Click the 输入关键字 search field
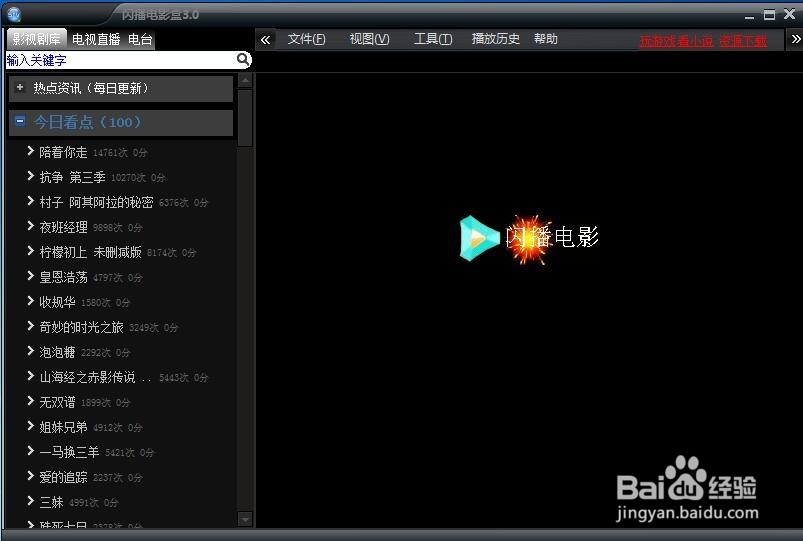 pos(121,60)
